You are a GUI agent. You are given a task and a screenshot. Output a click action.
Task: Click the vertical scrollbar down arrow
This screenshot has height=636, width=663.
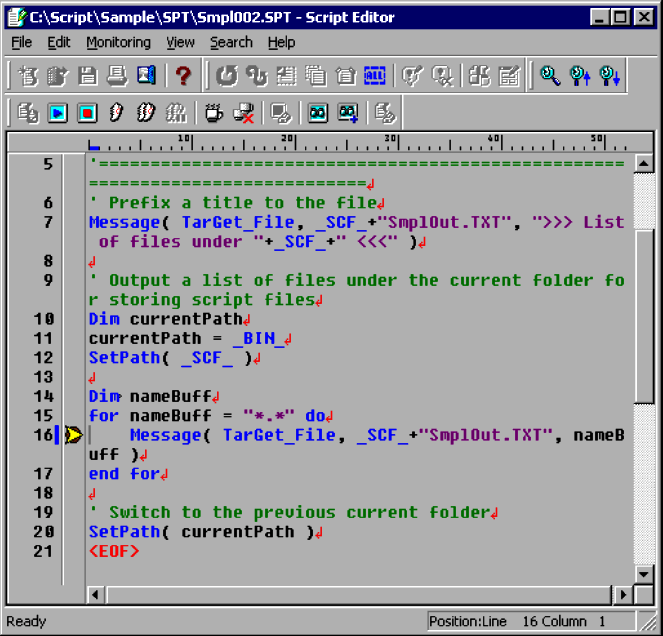tap(644, 574)
